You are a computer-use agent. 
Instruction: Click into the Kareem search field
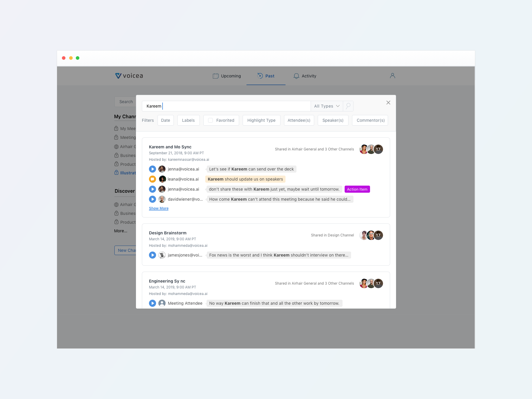pos(226,106)
